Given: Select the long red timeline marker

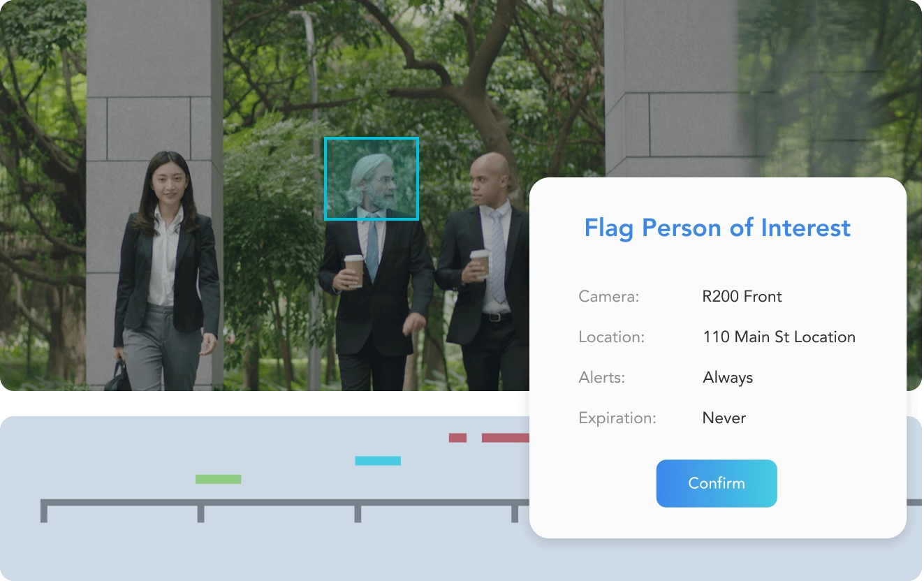Looking at the screenshot, I should (505, 438).
